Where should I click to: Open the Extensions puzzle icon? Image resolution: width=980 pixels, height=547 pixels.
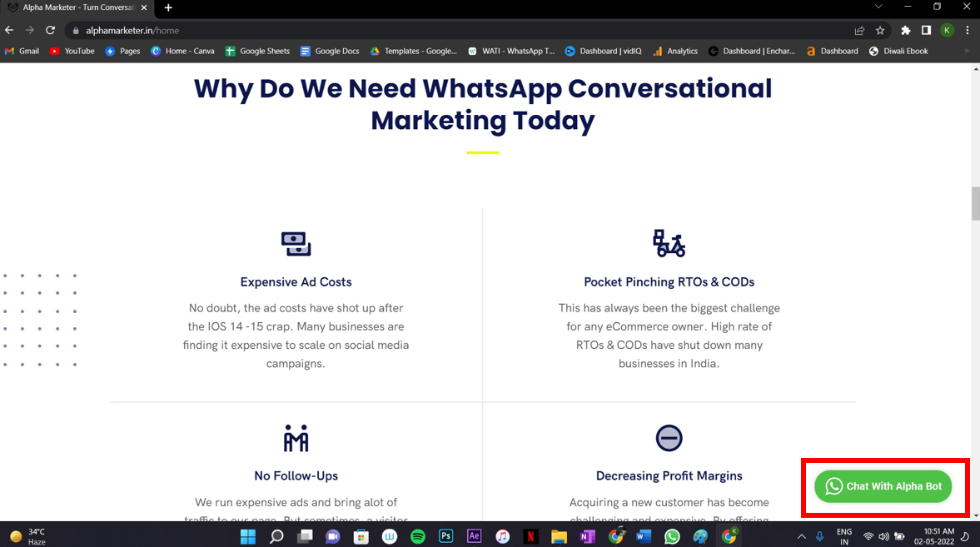pyautogui.click(x=906, y=30)
